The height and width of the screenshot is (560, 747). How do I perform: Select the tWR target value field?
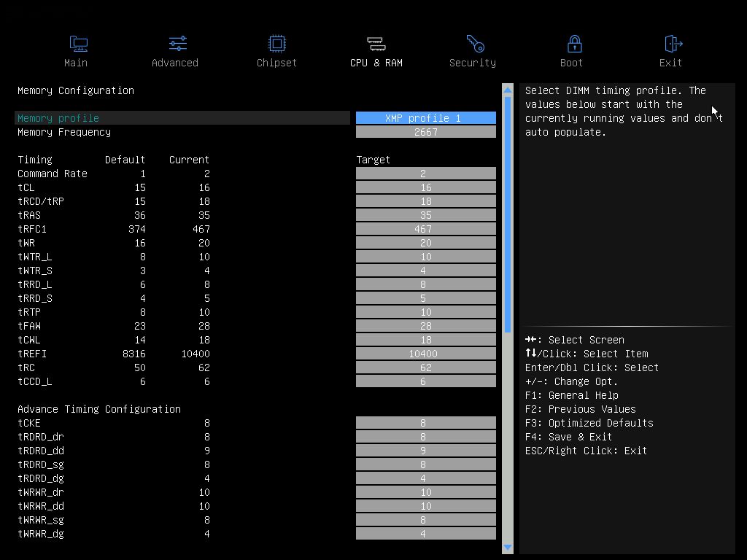coord(426,242)
